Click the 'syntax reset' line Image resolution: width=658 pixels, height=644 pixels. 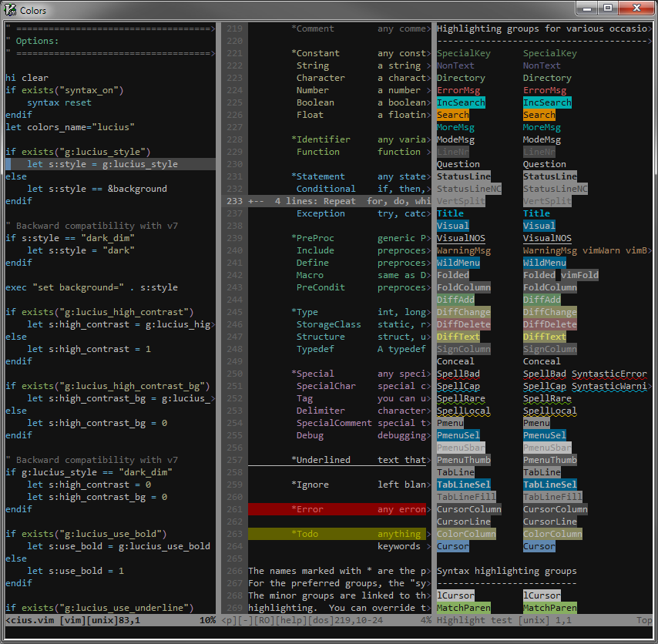[59, 102]
